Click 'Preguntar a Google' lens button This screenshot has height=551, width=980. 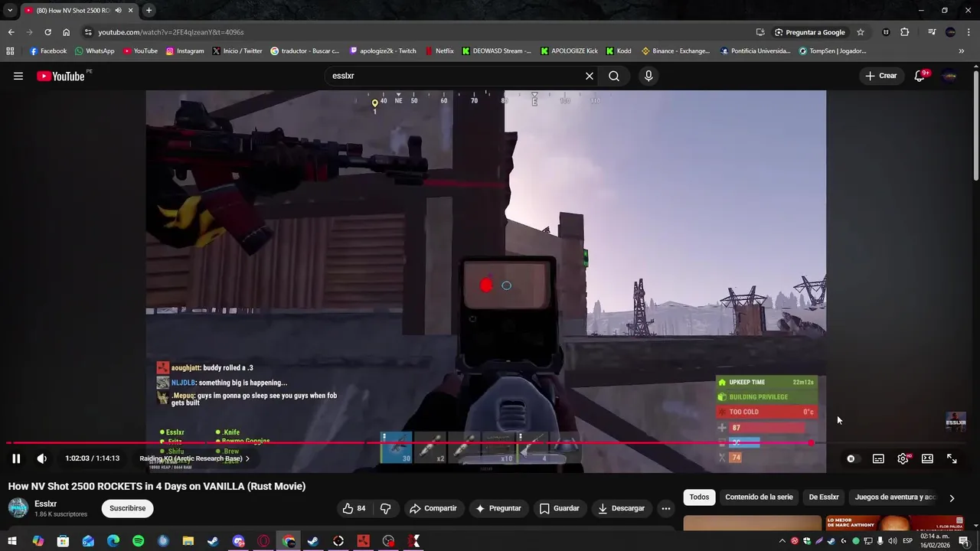(810, 32)
